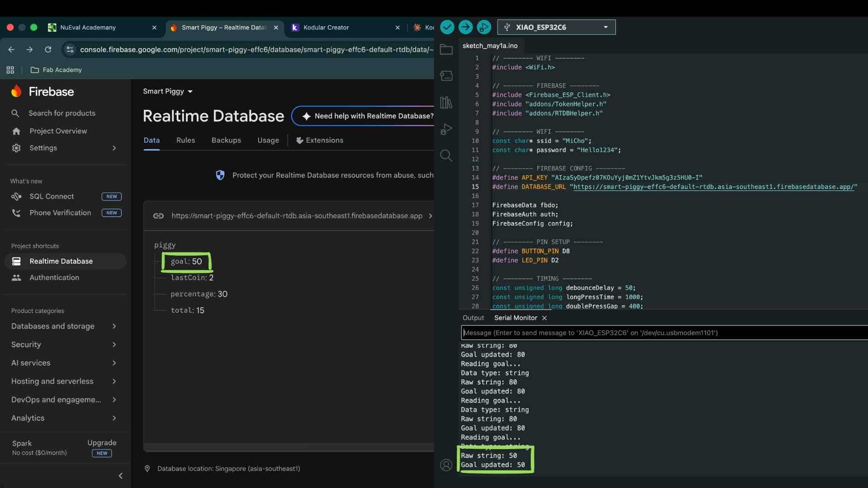The width and height of the screenshot is (868, 488).
Task: Switch to the Data tab
Action: click(151, 141)
